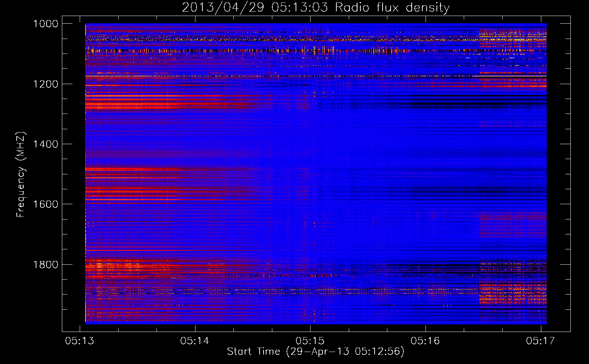The width and height of the screenshot is (589, 364).
Task: Click the plot title "Radio flux density"
Action: (x=392, y=7)
